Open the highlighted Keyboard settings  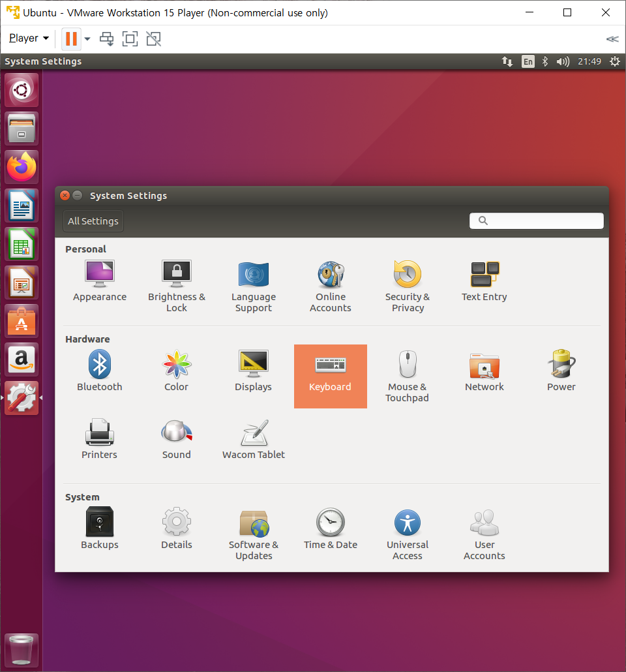pos(331,376)
